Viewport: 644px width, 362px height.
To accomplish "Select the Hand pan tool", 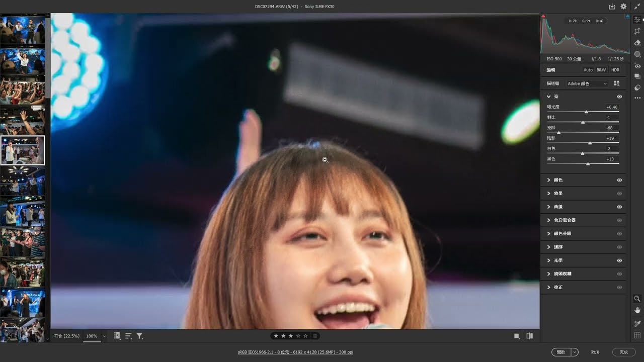I will tap(637, 310).
